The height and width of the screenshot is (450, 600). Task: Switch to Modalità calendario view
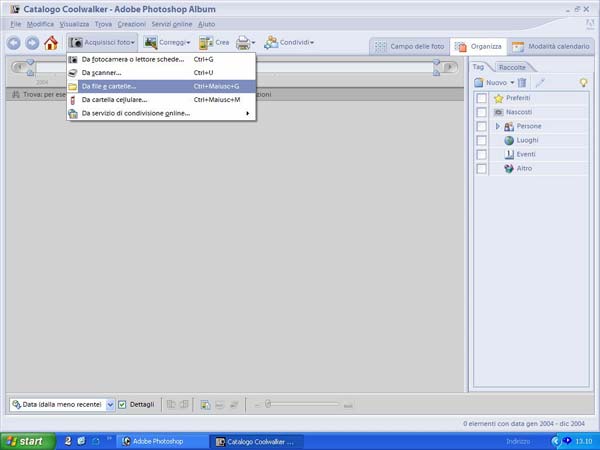pos(551,47)
